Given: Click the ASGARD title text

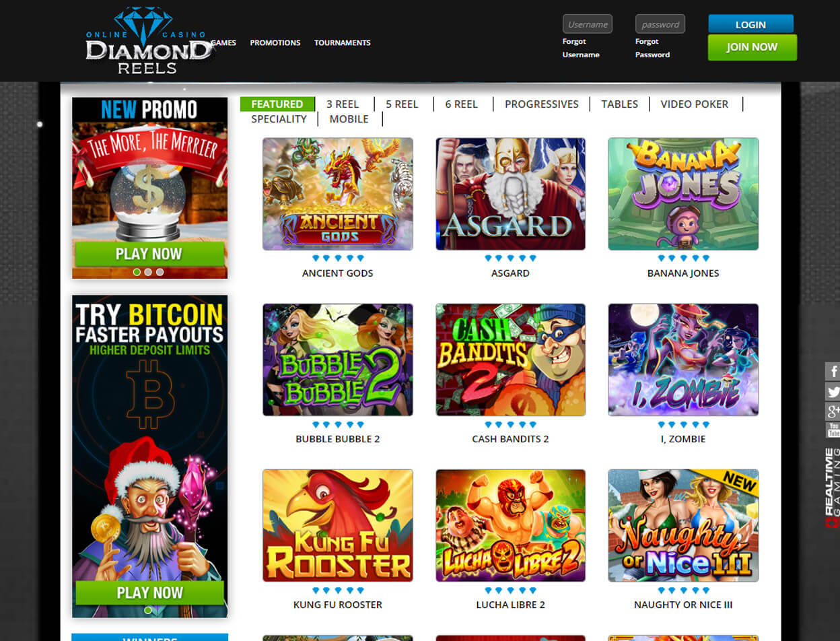Looking at the screenshot, I should [x=511, y=273].
